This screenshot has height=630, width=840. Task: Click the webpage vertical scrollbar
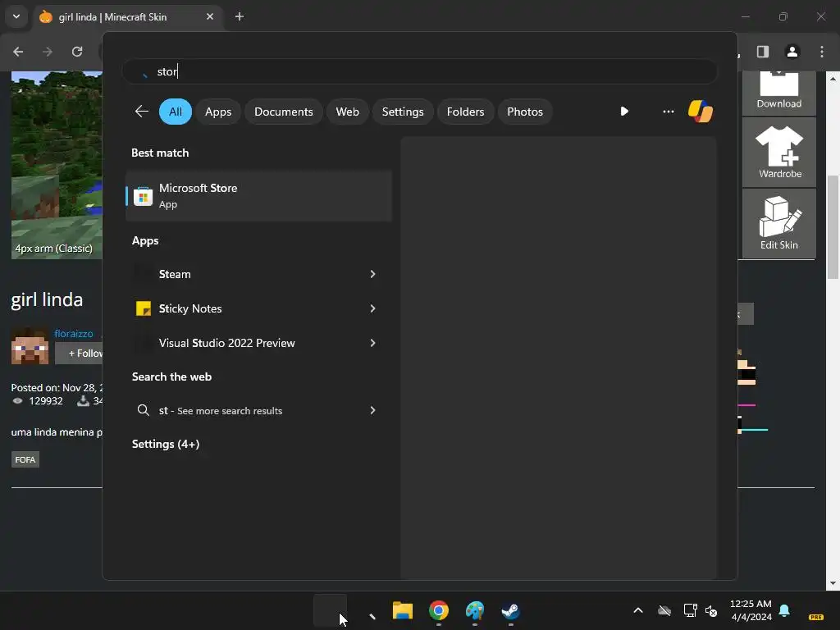tap(833, 226)
